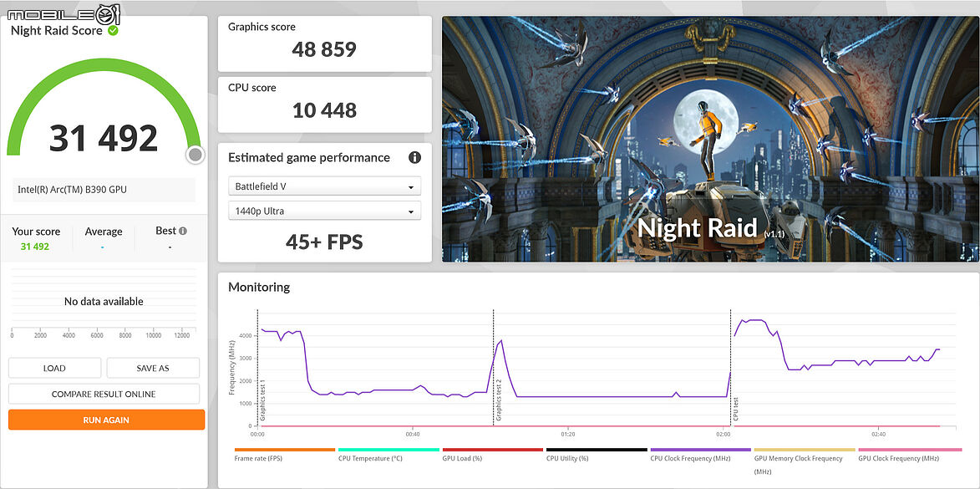Click the Graphics test 2 marker line
Viewport: 980px width, 489px height.
coord(493,368)
